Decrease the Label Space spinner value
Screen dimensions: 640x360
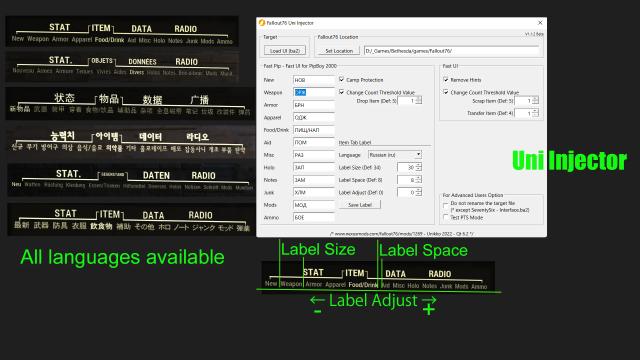[x=418, y=182]
